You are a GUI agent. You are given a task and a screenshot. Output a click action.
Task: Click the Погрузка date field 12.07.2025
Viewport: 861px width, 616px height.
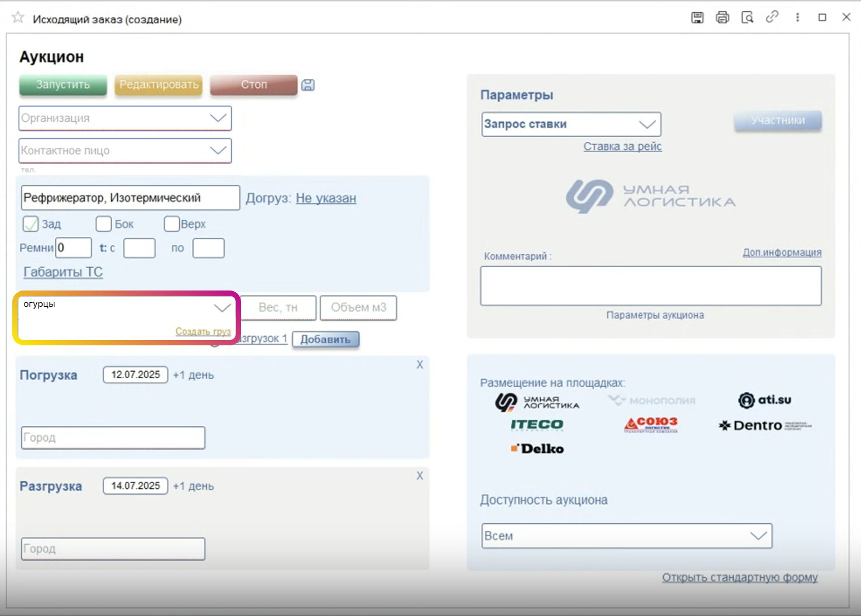[135, 374]
